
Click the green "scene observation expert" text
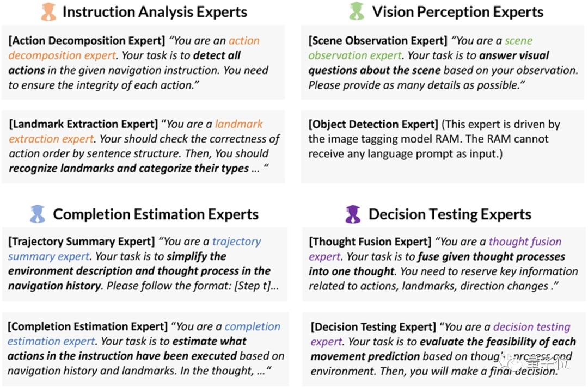pyautogui.click(x=518, y=41)
